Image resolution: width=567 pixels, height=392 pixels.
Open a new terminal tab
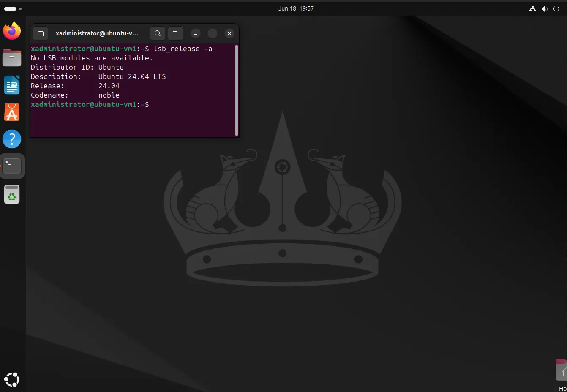[x=41, y=33]
